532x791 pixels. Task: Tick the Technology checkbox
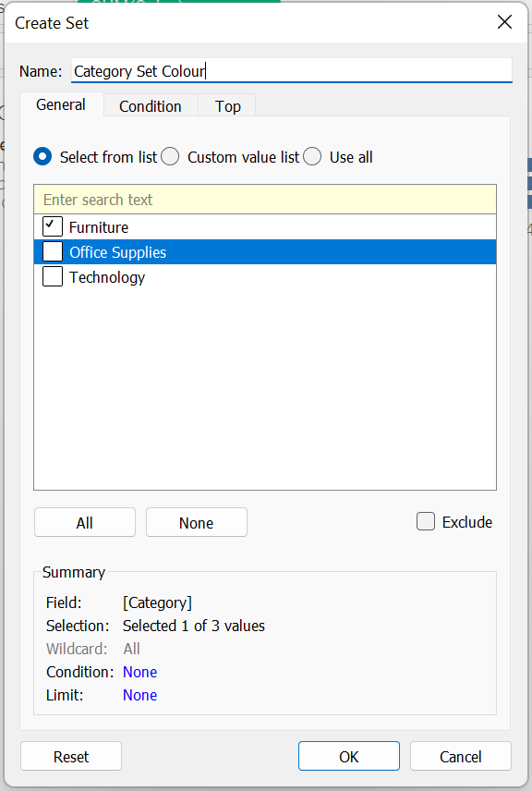53,277
